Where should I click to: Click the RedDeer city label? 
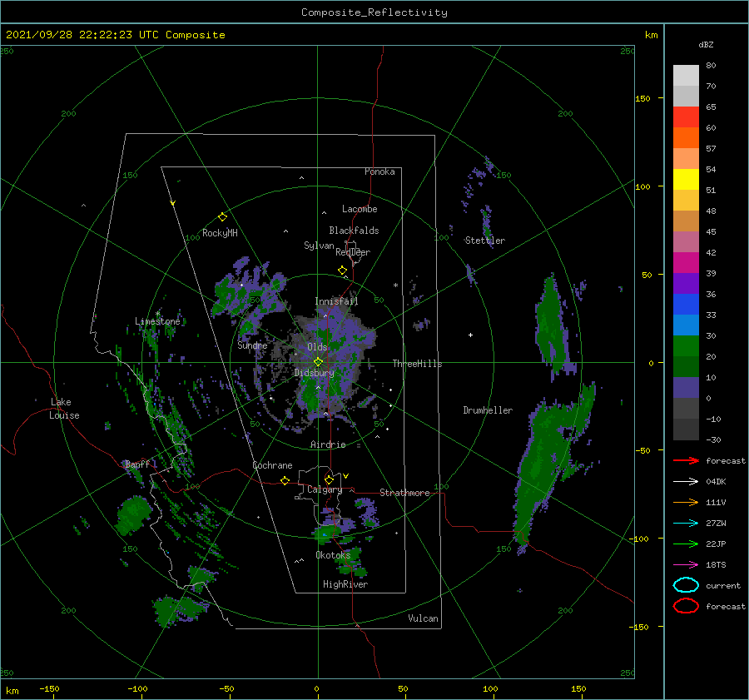[x=353, y=252]
